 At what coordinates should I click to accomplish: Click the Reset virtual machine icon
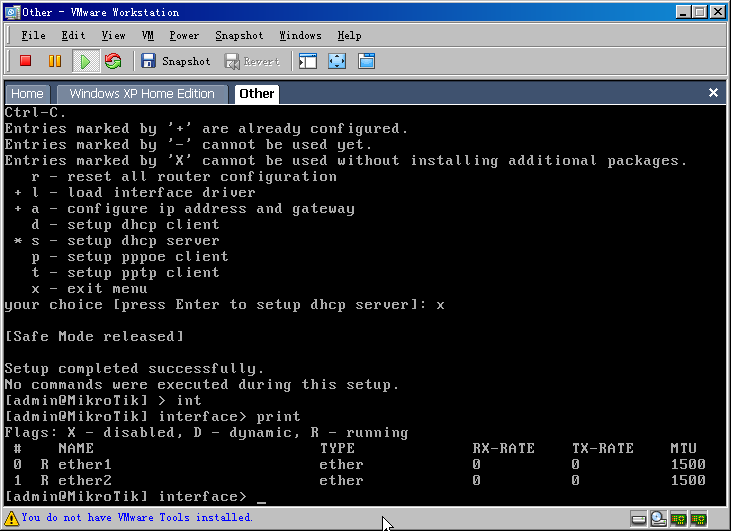(113, 61)
